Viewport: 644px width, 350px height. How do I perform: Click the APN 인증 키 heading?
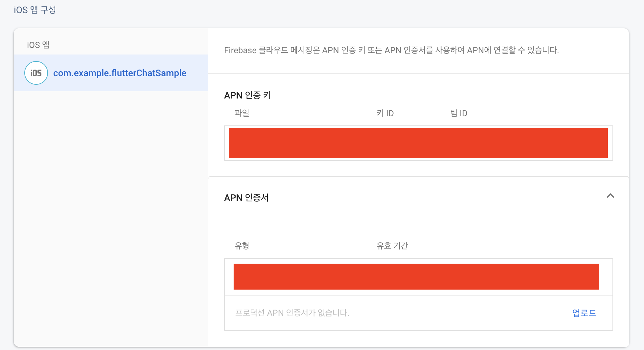click(x=247, y=95)
